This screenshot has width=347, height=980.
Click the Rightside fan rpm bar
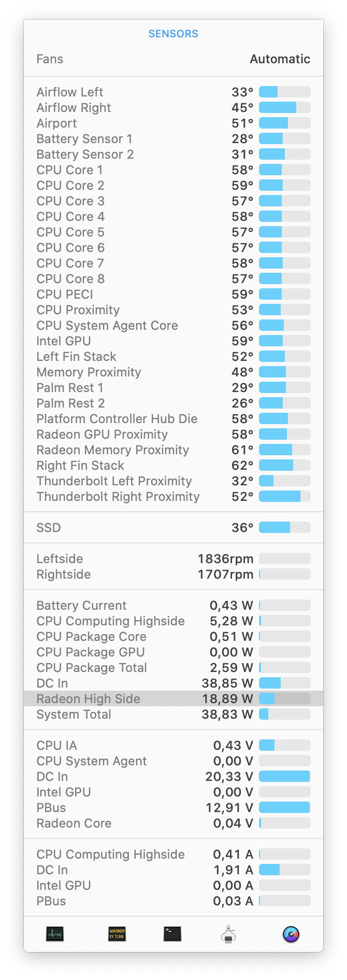284,574
